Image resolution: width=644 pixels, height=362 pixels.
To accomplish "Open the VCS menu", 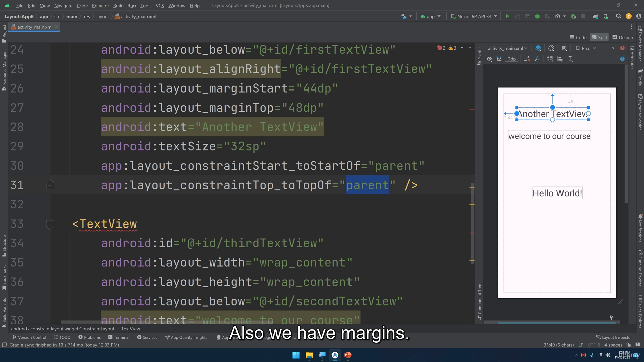I will [x=160, y=5].
